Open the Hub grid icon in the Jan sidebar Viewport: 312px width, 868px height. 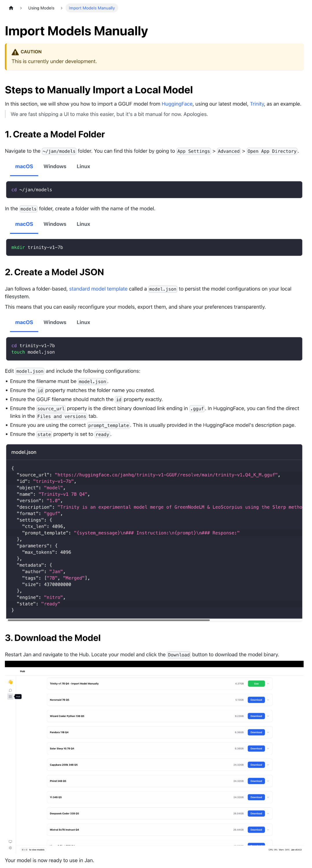pos(10,696)
